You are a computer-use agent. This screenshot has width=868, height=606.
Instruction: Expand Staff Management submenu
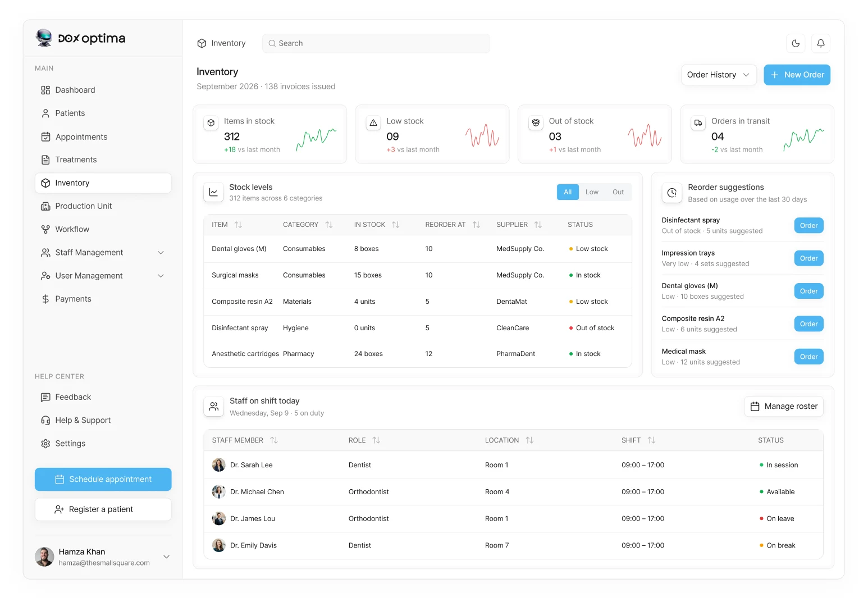(x=161, y=253)
